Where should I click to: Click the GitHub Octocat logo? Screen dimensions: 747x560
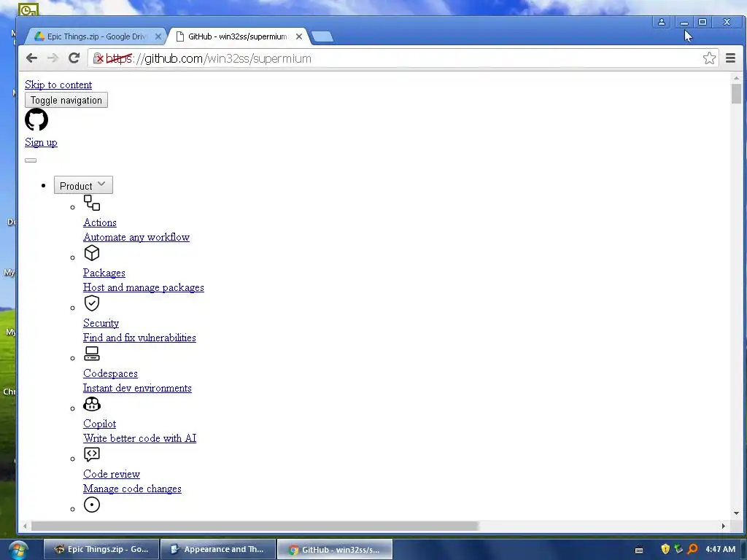(36, 120)
